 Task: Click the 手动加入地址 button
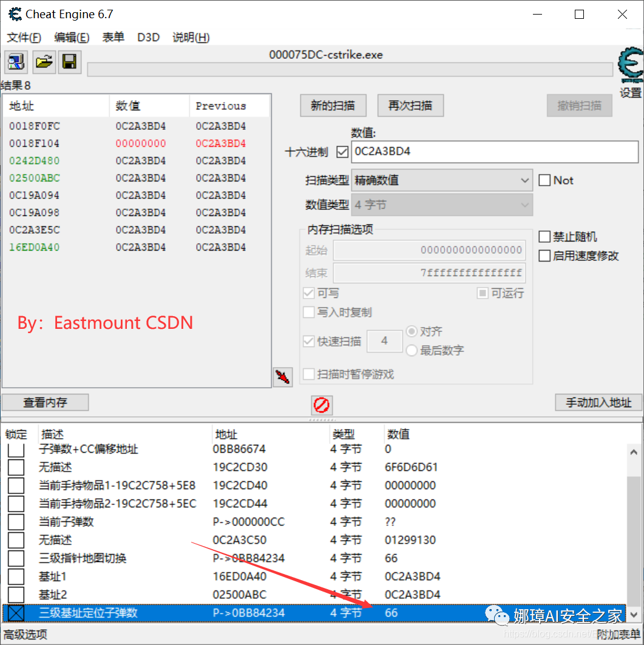point(598,402)
